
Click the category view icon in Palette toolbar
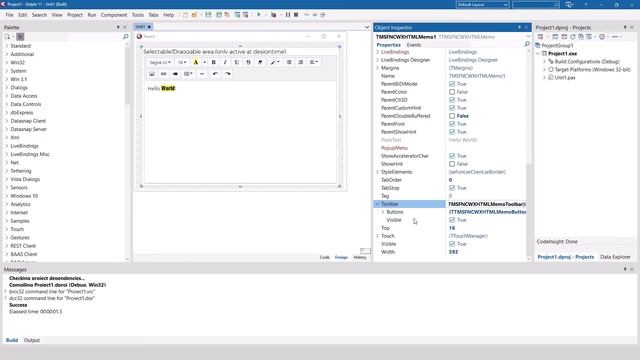pos(20,37)
